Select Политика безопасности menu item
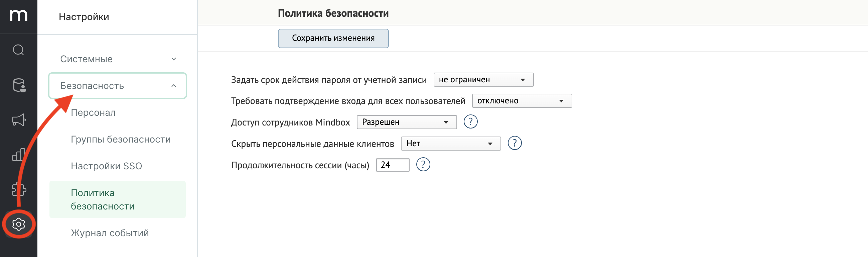This screenshot has height=257, width=868. (x=118, y=199)
